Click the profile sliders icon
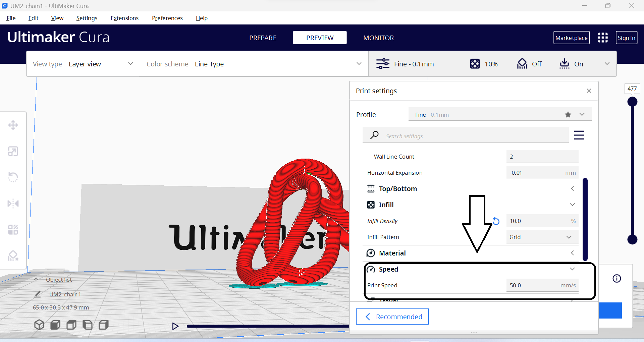Image resolution: width=644 pixels, height=342 pixels. [383, 64]
